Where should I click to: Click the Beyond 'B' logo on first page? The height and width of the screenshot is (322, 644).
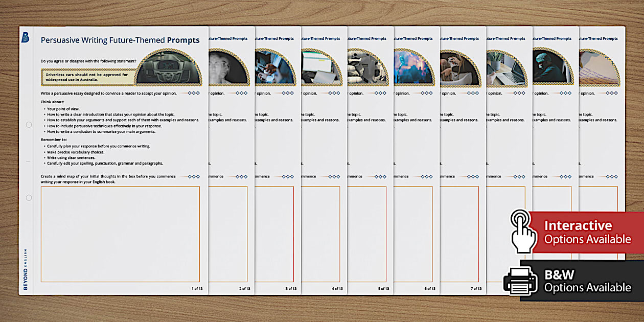tap(26, 38)
